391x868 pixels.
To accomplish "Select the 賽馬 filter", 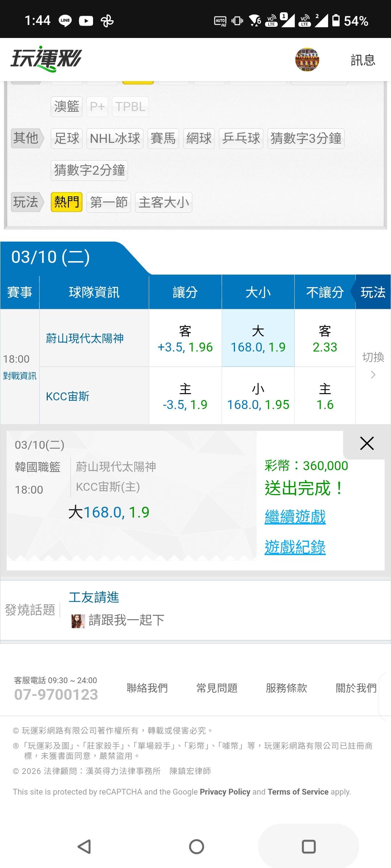I will [x=163, y=139].
